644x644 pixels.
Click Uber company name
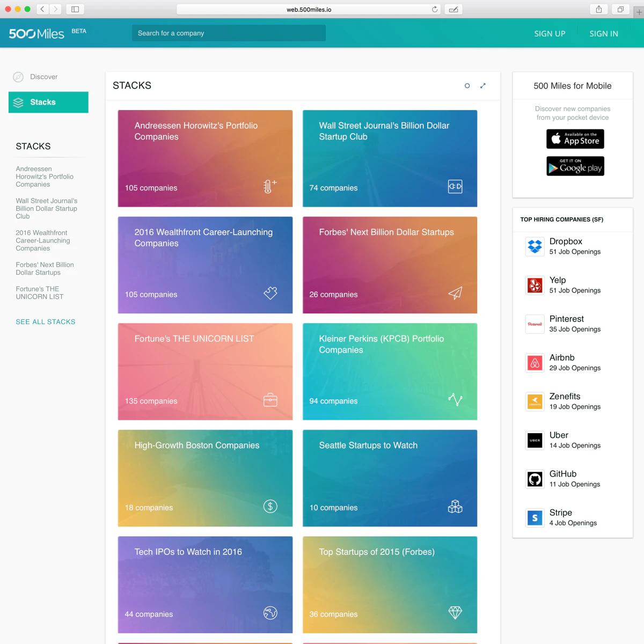tap(559, 435)
